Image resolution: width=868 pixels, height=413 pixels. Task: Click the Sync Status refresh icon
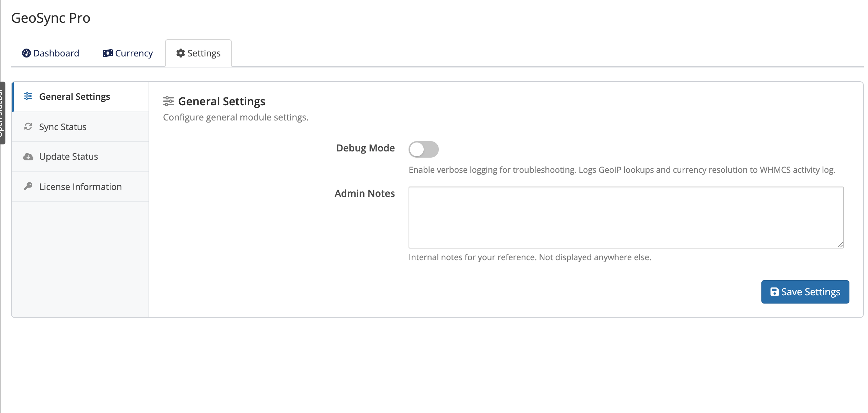[x=28, y=127]
